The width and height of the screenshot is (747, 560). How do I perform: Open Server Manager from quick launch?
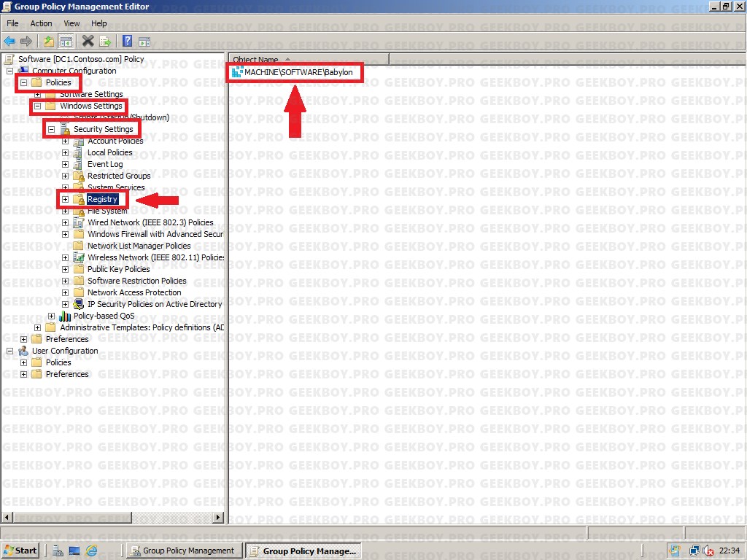(58, 551)
